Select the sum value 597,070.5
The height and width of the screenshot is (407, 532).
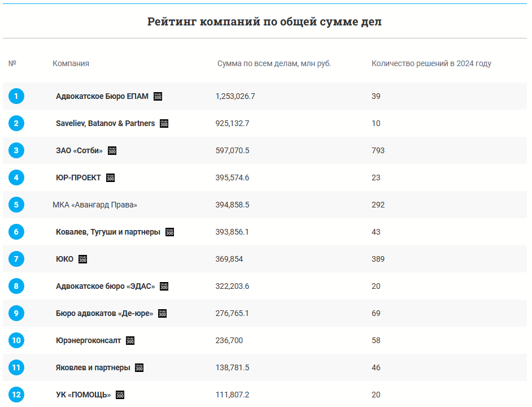point(233,150)
